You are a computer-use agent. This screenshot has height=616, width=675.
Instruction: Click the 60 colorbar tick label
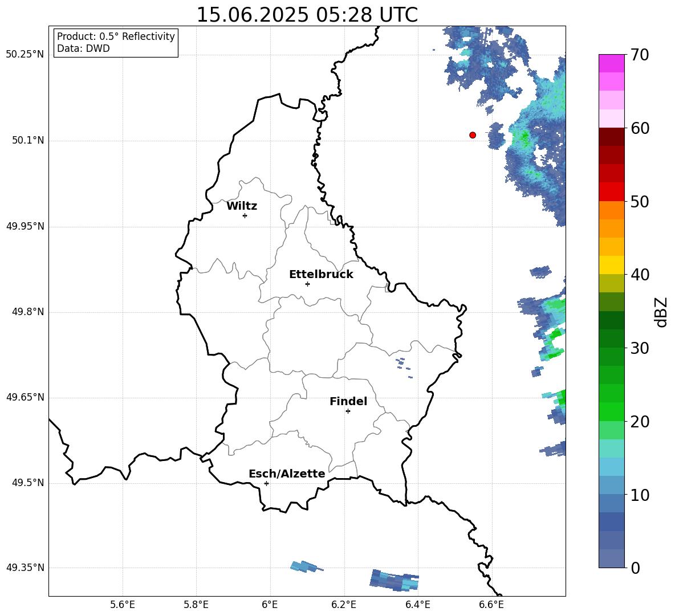[x=640, y=128]
